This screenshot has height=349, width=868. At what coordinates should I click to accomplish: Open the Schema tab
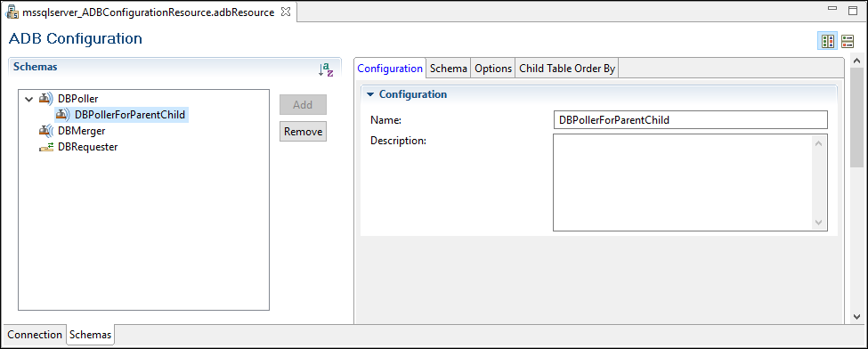tap(449, 69)
